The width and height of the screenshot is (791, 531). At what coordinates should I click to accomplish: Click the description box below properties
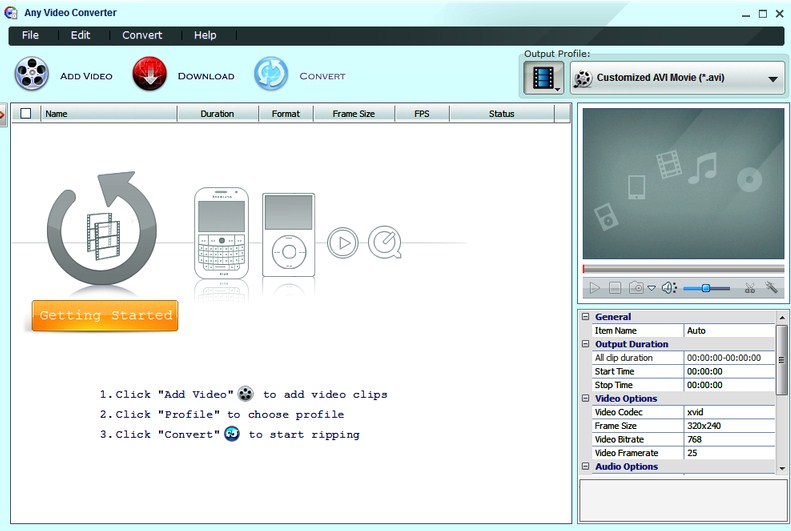684,501
